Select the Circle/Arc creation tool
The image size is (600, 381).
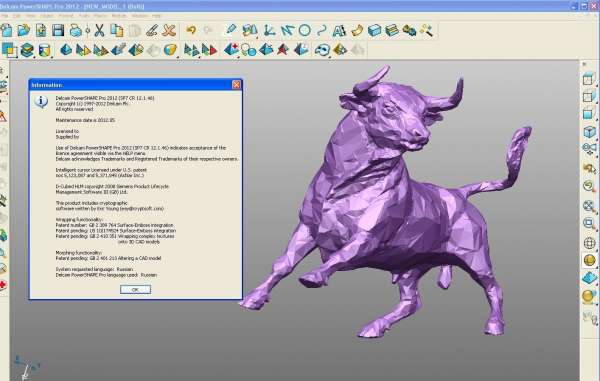click(304, 30)
